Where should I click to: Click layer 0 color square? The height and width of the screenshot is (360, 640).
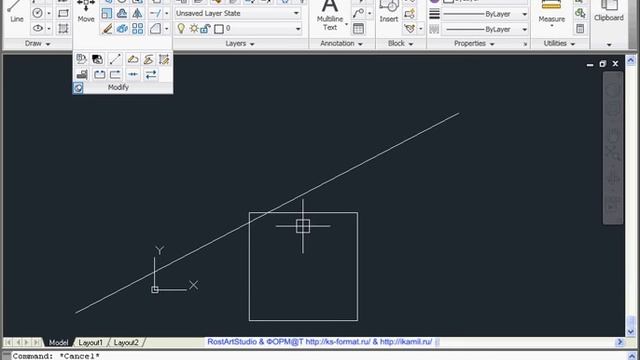[219, 29]
